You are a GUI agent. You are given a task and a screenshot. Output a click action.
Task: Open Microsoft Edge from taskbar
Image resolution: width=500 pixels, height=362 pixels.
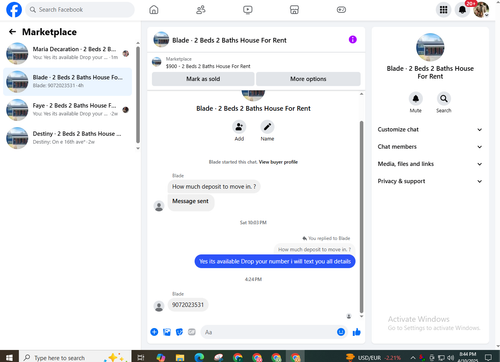tap(199, 358)
